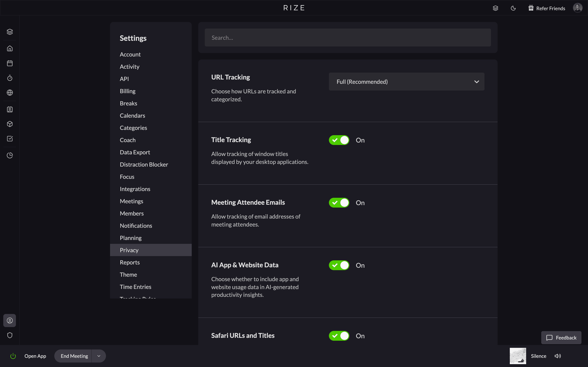The width and height of the screenshot is (588, 367).
Task: Click the Refer Friends link
Action: click(550, 8)
